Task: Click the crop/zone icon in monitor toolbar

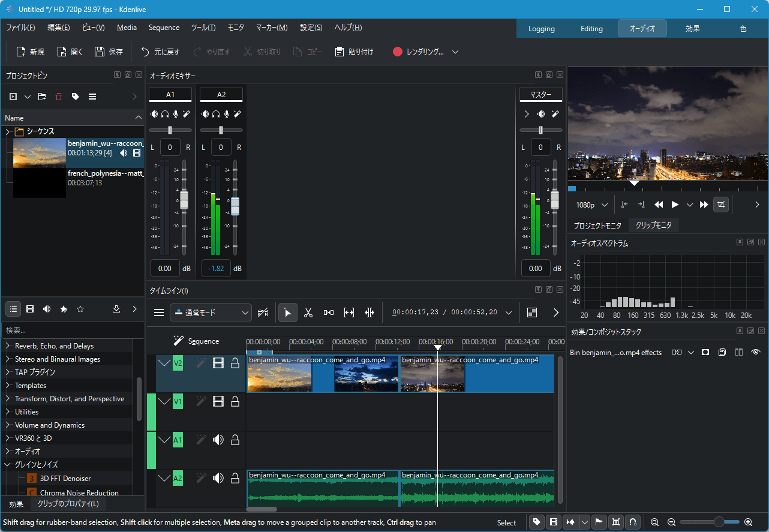Action: (721, 205)
